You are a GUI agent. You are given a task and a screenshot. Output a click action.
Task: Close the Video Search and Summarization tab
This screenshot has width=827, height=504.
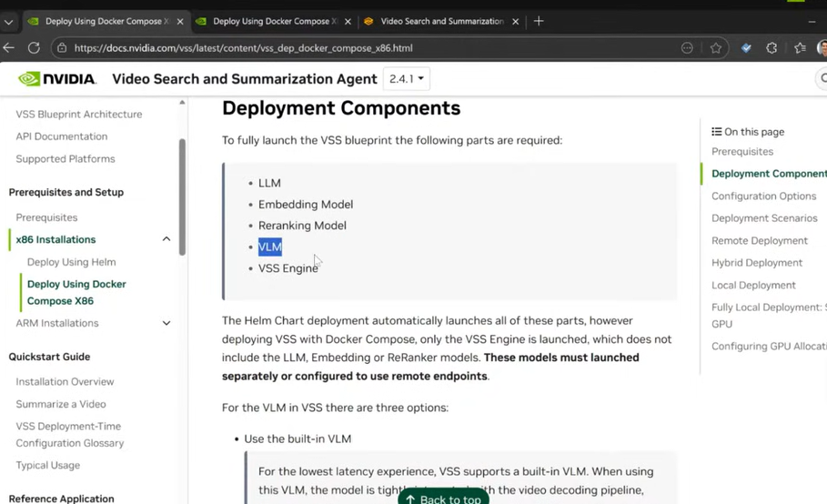(x=517, y=21)
